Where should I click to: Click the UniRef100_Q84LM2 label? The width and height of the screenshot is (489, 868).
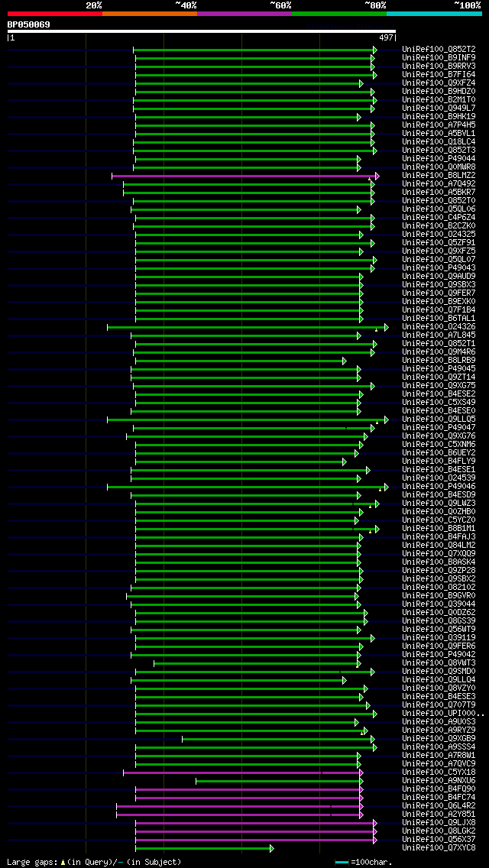(x=439, y=546)
